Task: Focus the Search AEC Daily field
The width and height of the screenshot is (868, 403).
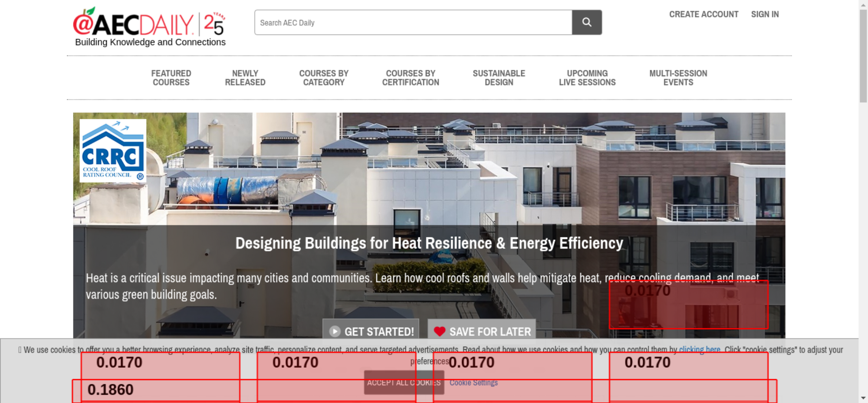Action: [x=413, y=23]
